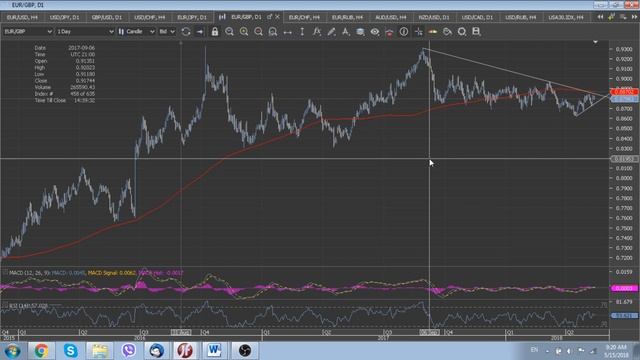Click the refresh chart icon
Viewport: 640px width, 360px height.
tap(186, 31)
